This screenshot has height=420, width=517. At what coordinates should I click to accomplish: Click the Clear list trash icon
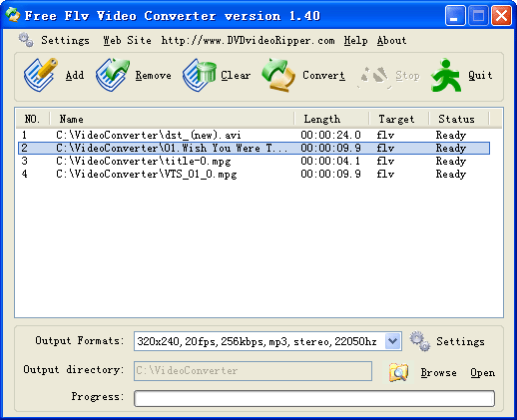tap(199, 75)
